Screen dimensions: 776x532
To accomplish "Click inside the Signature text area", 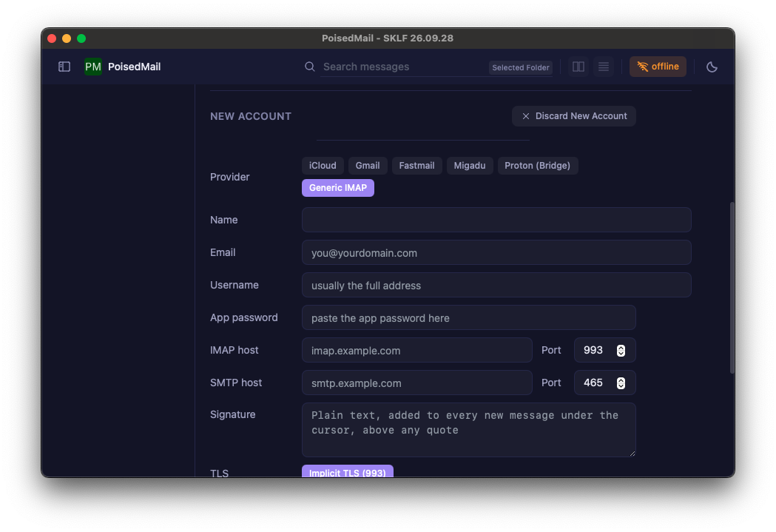I will click(x=469, y=430).
